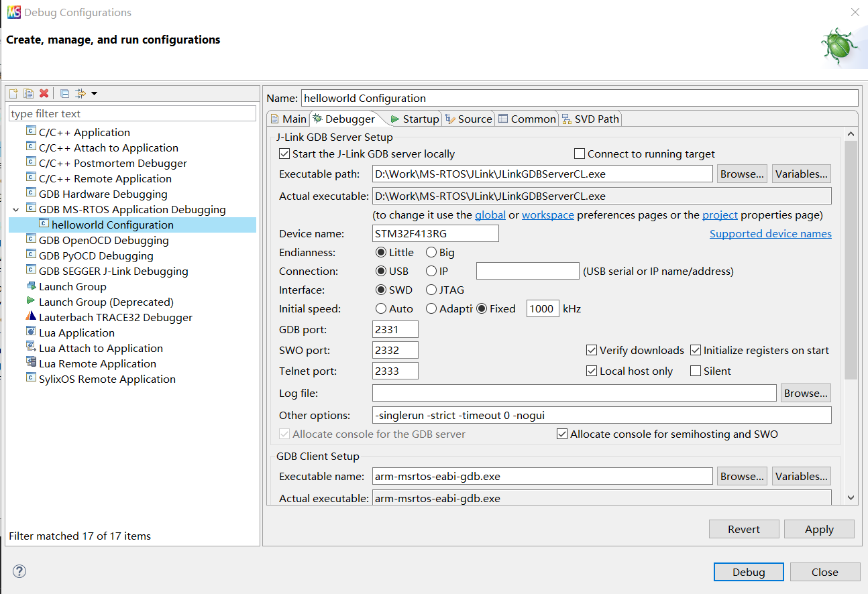Delete selected launch configuration with red X
The width and height of the screenshot is (868, 594).
point(44,94)
